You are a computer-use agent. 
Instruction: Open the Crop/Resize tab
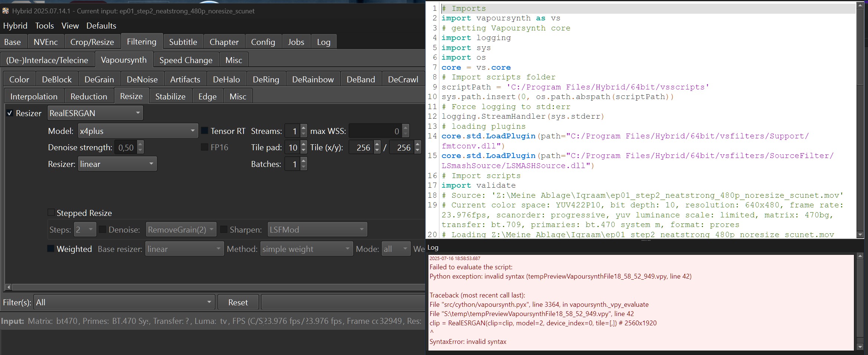92,42
